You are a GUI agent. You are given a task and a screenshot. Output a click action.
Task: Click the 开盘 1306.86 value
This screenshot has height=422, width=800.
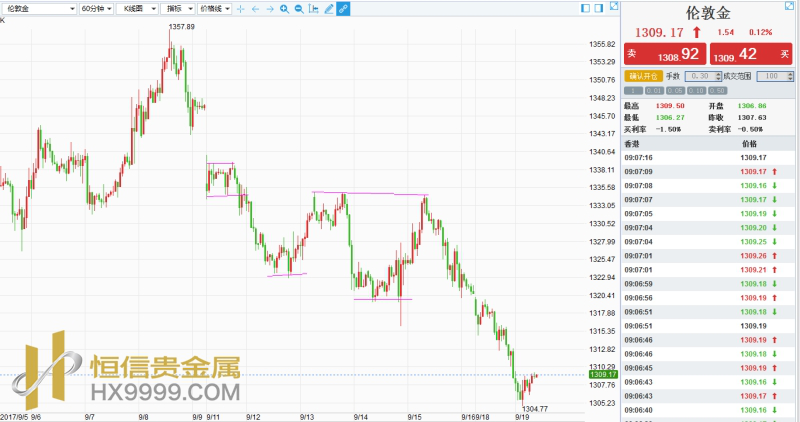click(752, 106)
